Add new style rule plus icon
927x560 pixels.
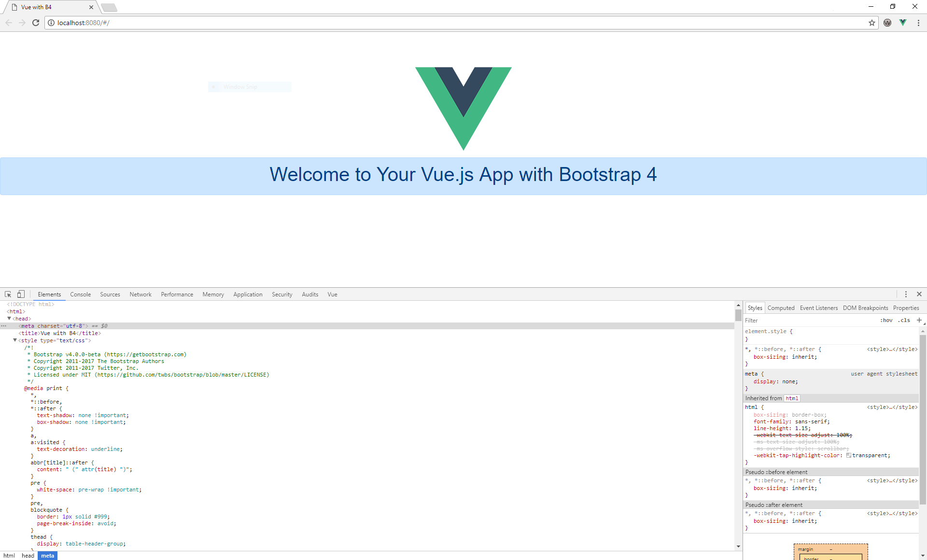tap(919, 320)
